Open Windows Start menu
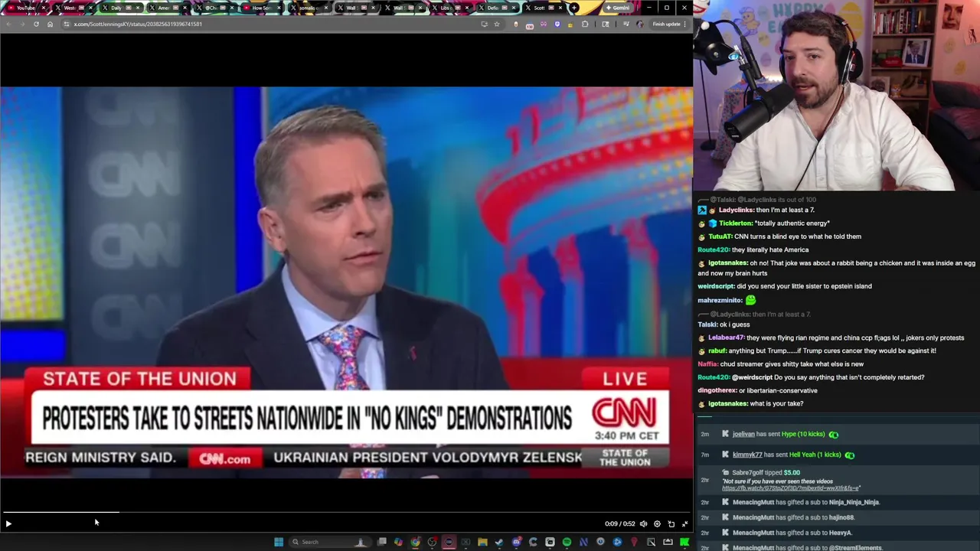Image resolution: width=980 pixels, height=551 pixels. pos(279,542)
